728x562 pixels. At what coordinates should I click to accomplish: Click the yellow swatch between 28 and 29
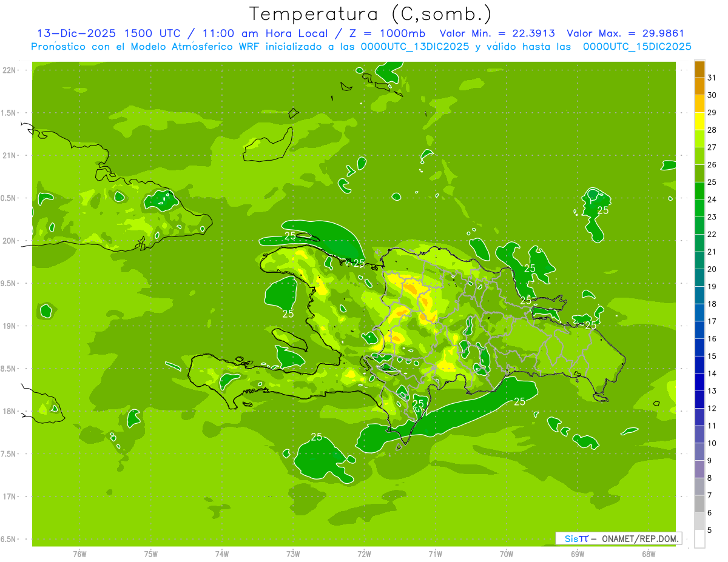pos(699,121)
